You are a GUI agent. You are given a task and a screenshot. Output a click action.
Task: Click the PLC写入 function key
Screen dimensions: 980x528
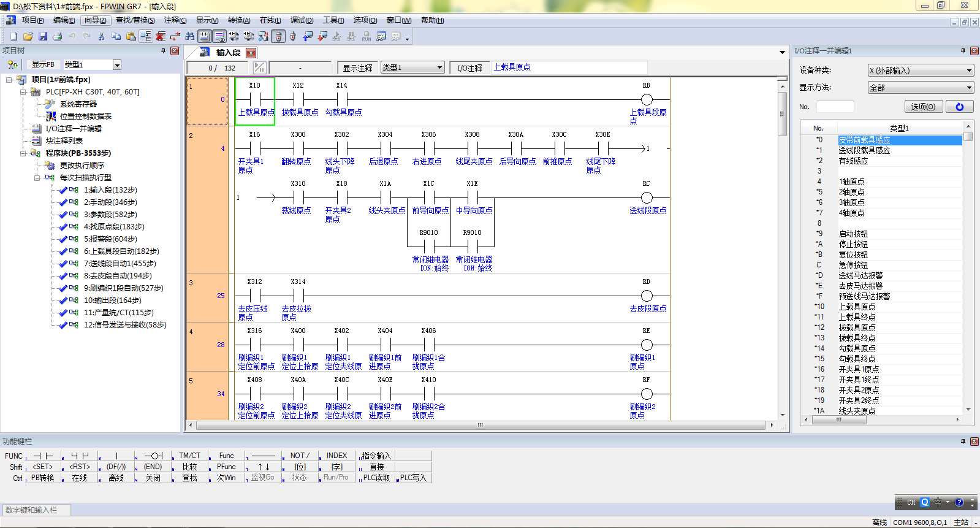(x=413, y=478)
